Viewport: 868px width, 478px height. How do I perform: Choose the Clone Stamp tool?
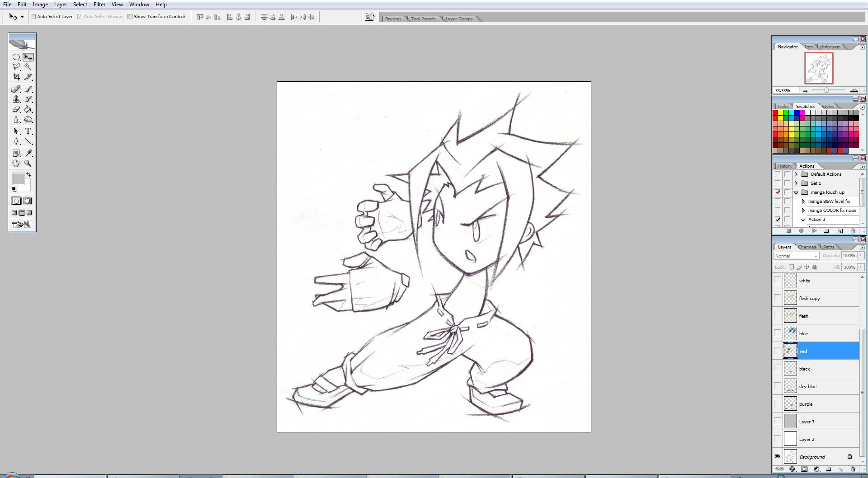click(16, 99)
